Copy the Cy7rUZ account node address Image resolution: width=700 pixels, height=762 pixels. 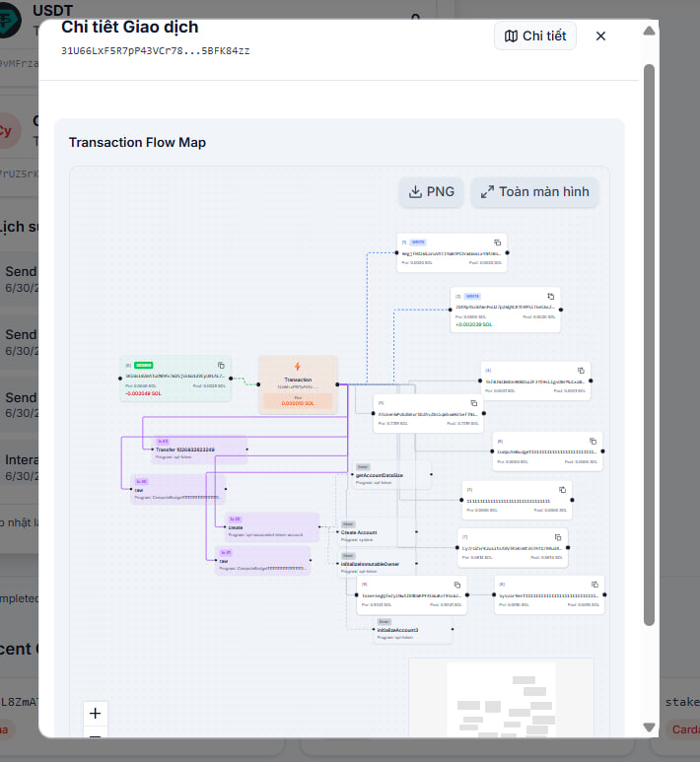(558, 537)
